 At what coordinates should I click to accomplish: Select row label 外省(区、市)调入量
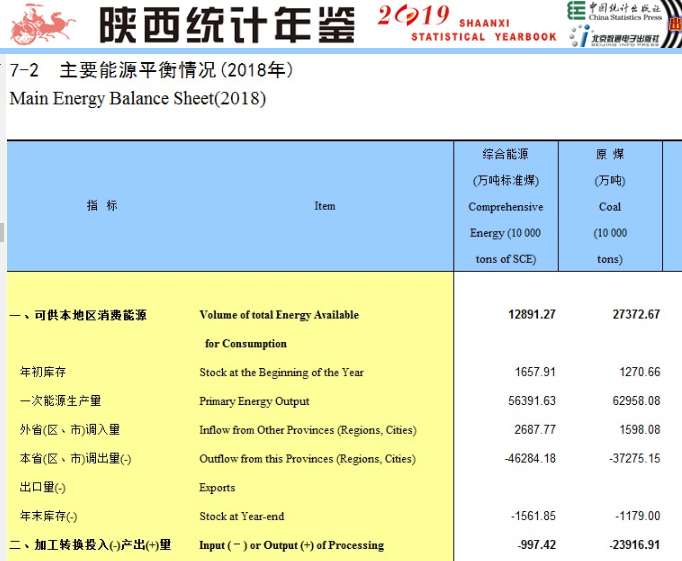tap(70, 430)
